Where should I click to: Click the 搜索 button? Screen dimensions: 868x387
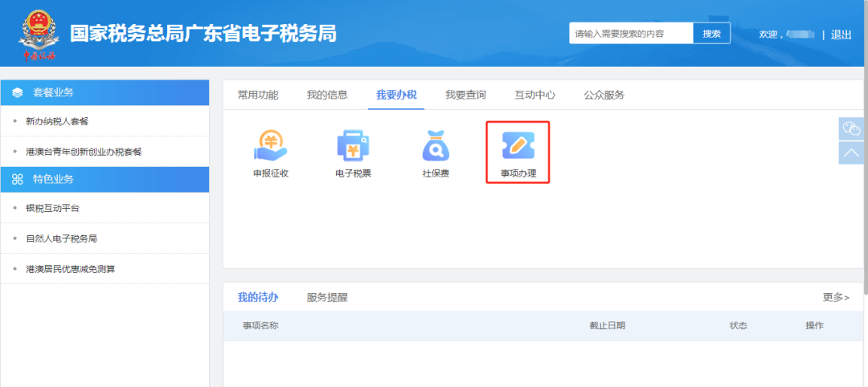coord(711,33)
